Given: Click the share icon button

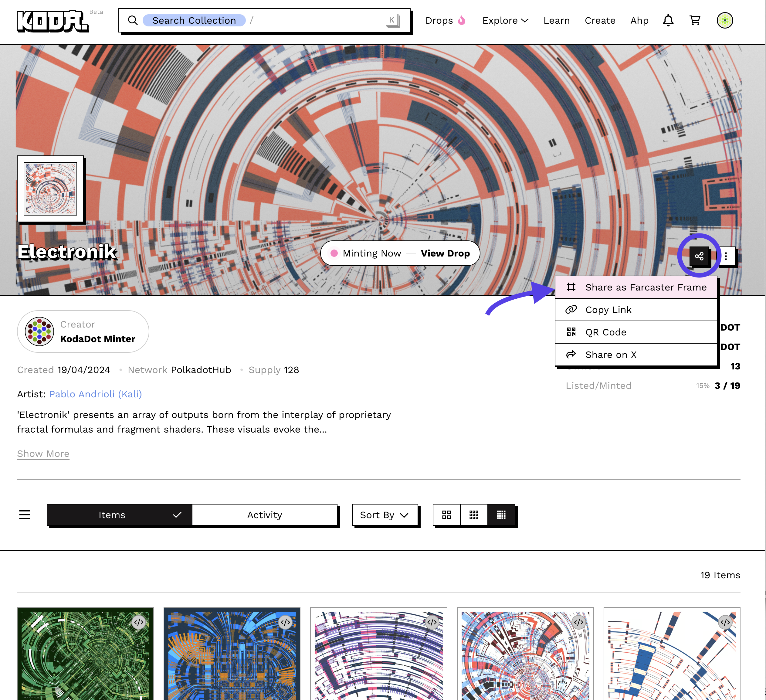Looking at the screenshot, I should coord(699,256).
